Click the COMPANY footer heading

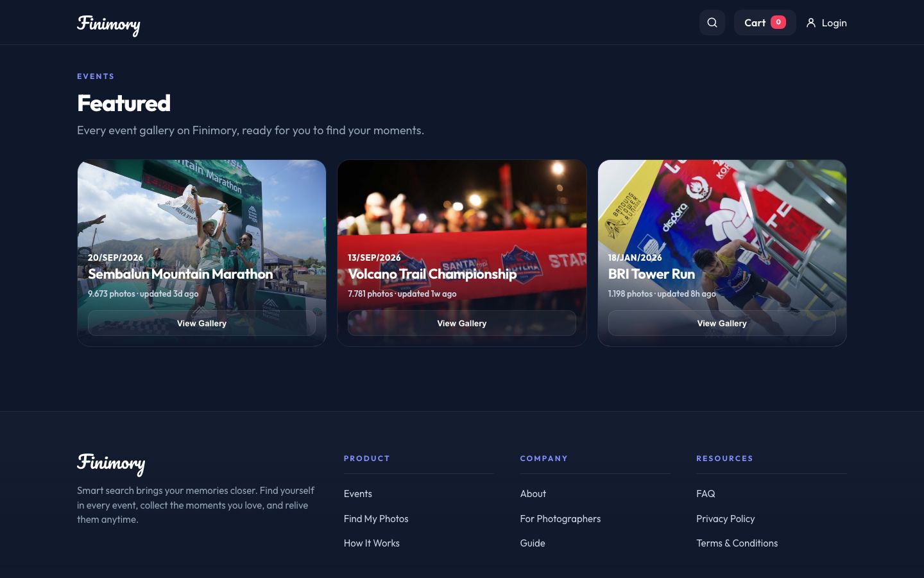544,459
